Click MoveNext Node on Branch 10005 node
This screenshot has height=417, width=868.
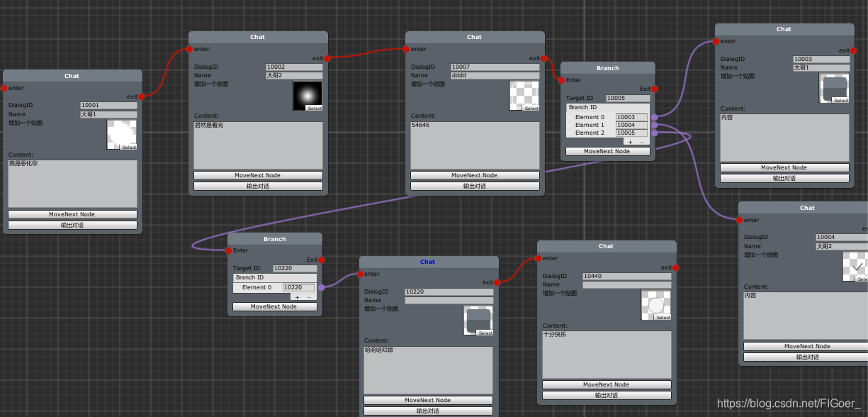607,151
